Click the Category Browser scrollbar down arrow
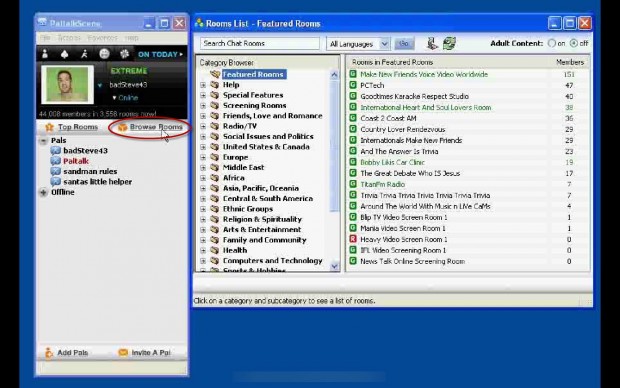 [334, 266]
